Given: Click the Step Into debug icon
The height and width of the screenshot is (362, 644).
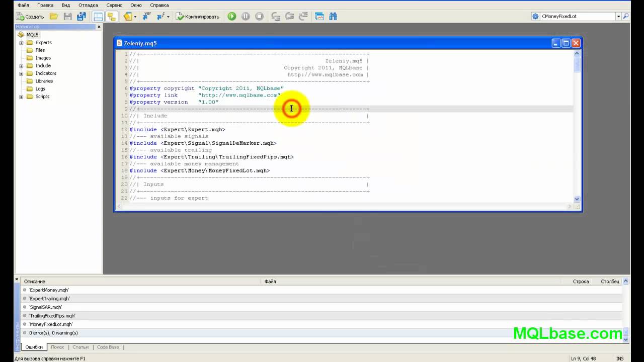Looking at the screenshot, I should 276,17.
